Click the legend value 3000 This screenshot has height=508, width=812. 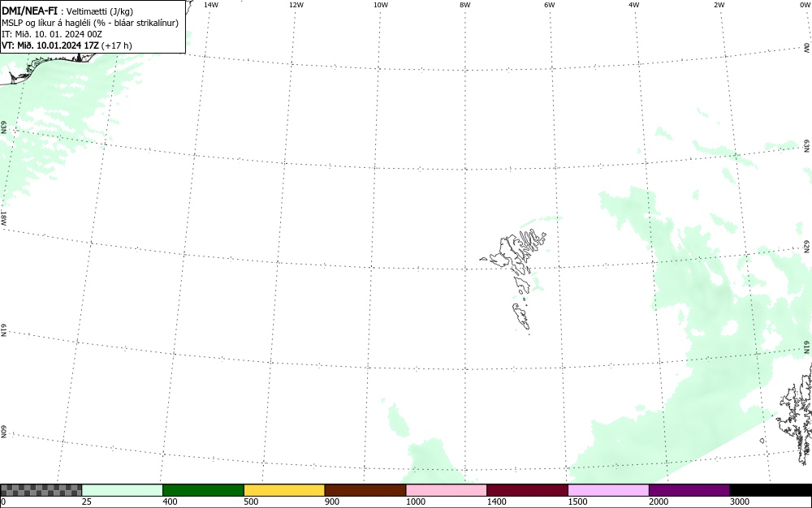tap(740, 502)
